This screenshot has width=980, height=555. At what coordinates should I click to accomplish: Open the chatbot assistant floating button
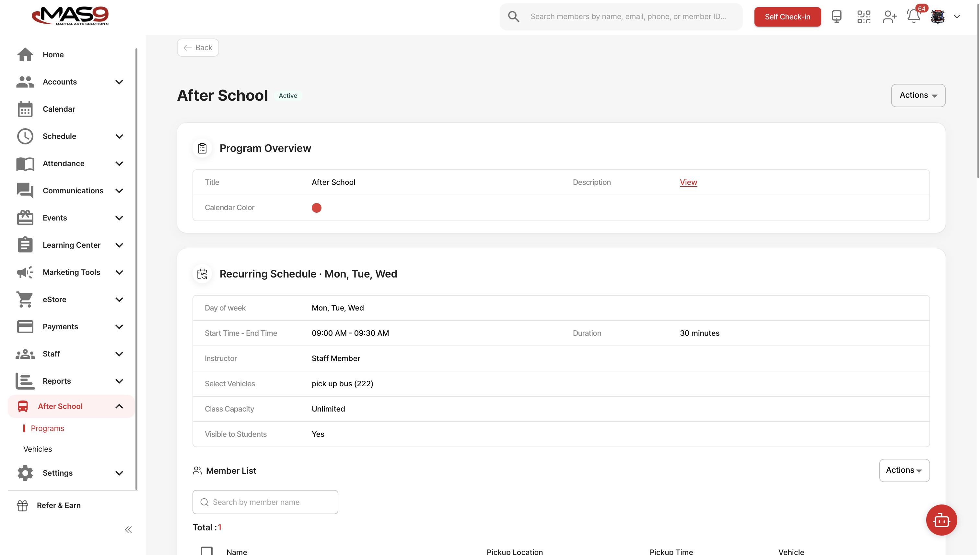click(x=941, y=520)
